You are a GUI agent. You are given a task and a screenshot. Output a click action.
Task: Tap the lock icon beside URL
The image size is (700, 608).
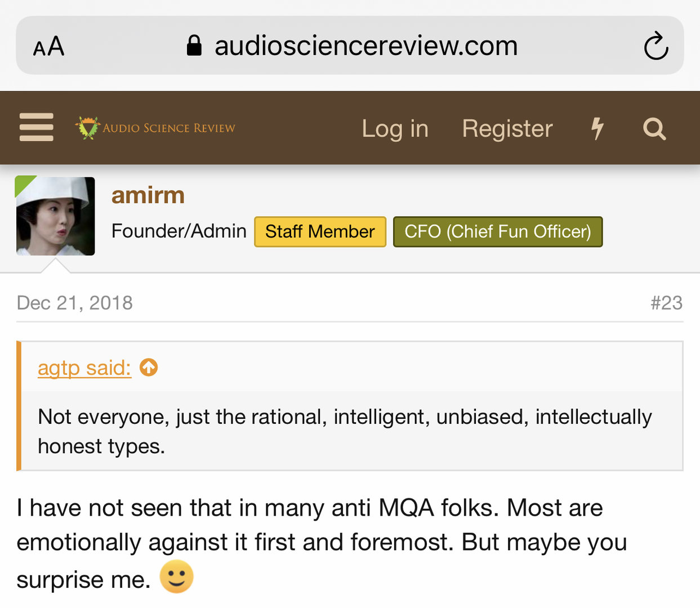(x=194, y=46)
